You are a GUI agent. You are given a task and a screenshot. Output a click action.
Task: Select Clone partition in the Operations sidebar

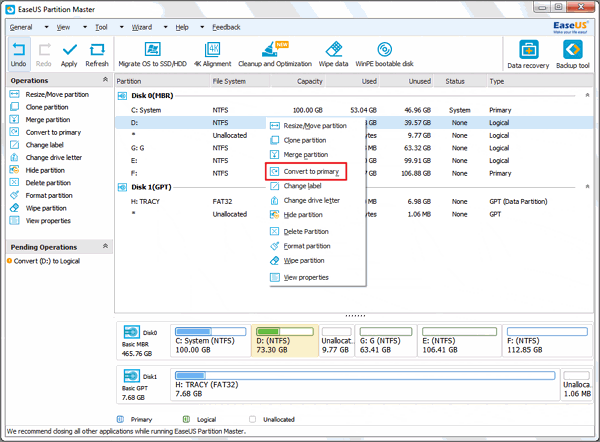[x=39, y=107]
